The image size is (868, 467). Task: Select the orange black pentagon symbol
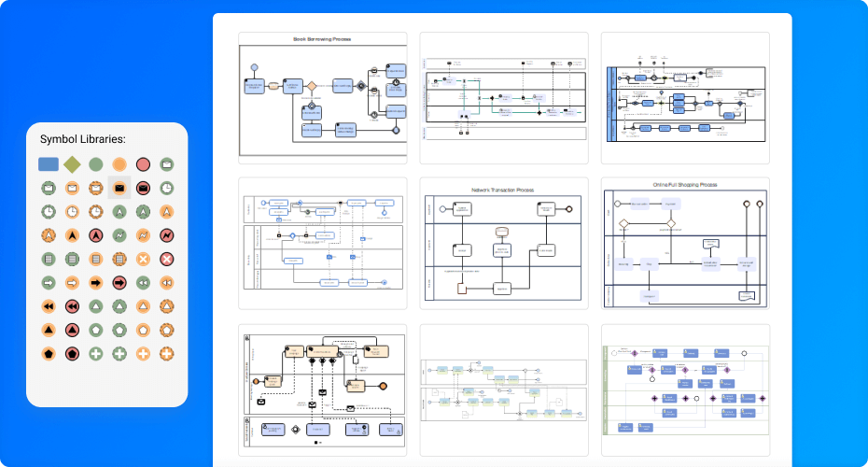[x=49, y=353]
